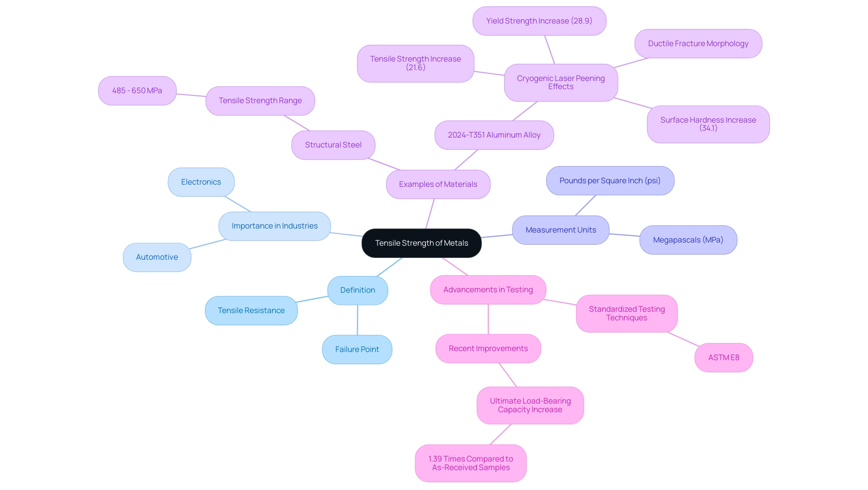The width and height of the screenshot is (868, 490).
Task: Toggle the Electronics industry node
Action: coord(201,181)
